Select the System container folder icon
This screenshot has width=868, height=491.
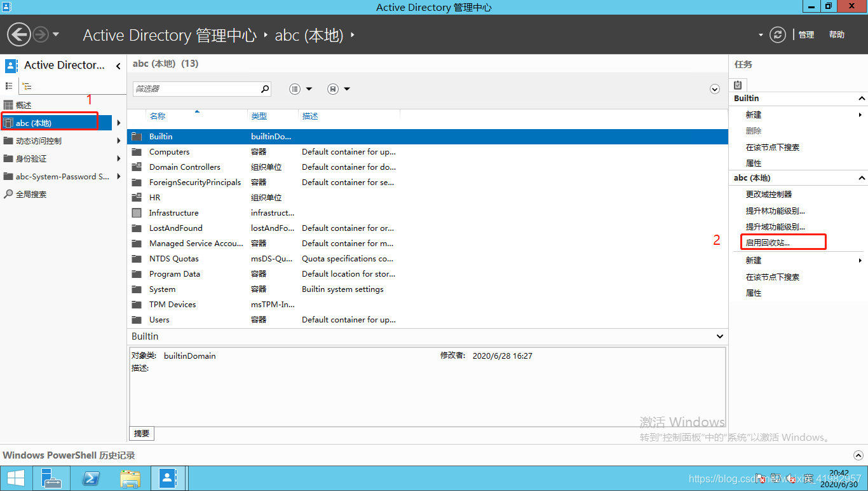[137, 289]
